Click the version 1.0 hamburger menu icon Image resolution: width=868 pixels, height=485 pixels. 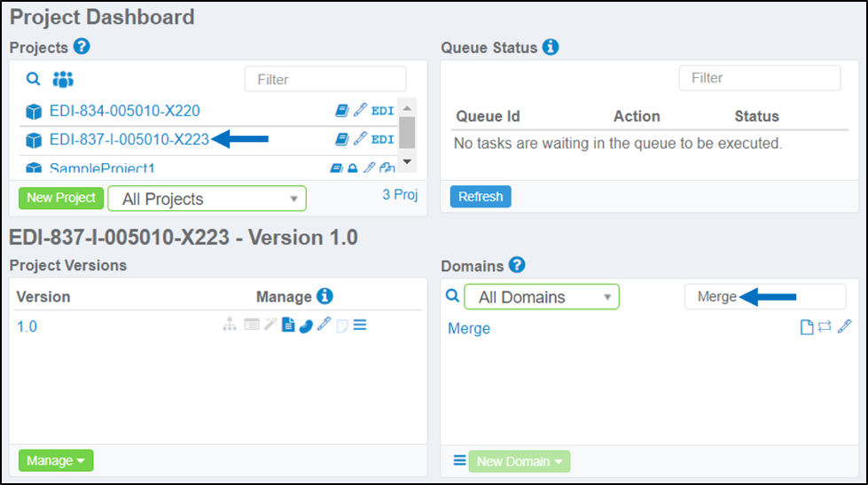[x=360, y=325]
